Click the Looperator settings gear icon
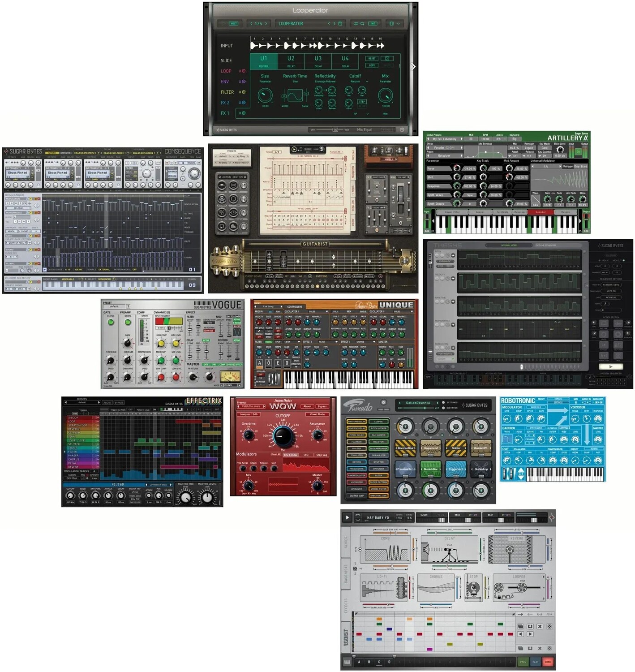 pos(402,130)
